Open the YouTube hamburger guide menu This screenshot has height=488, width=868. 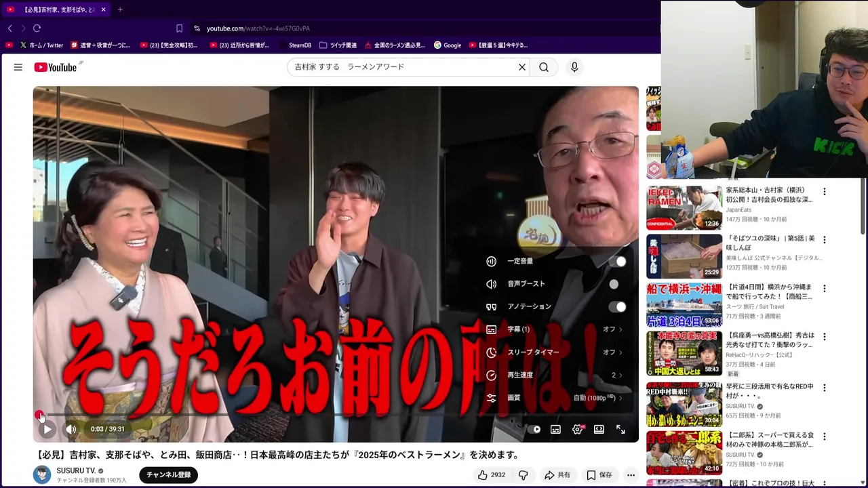click(18, 67)
